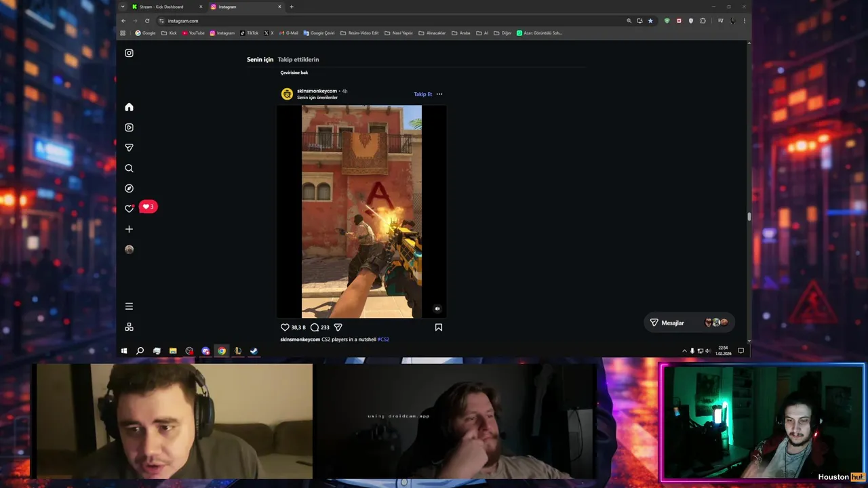Expand the Resim-Video Edit bookmark folder
Image resolution: width=868 pixels, height=488 pixels.
[359, 33]
